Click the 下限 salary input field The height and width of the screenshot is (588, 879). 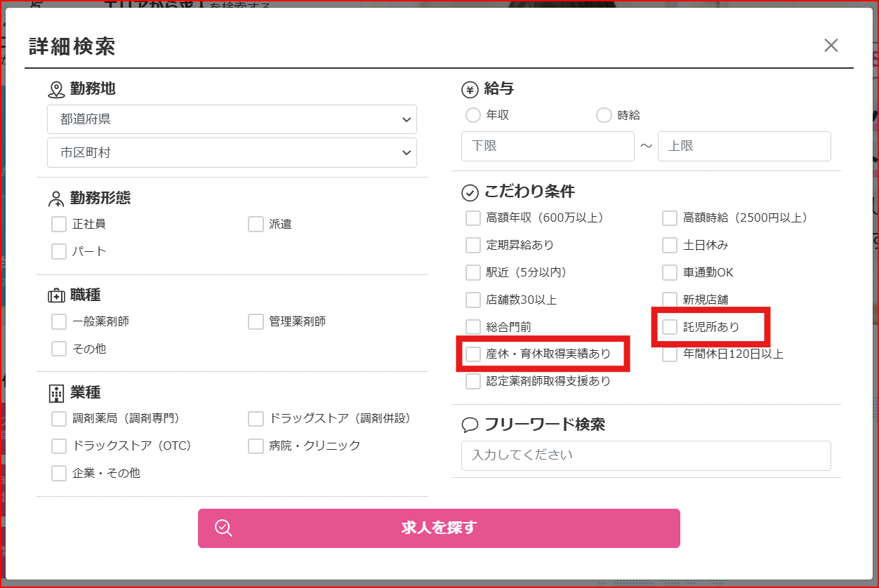point(548,146)
